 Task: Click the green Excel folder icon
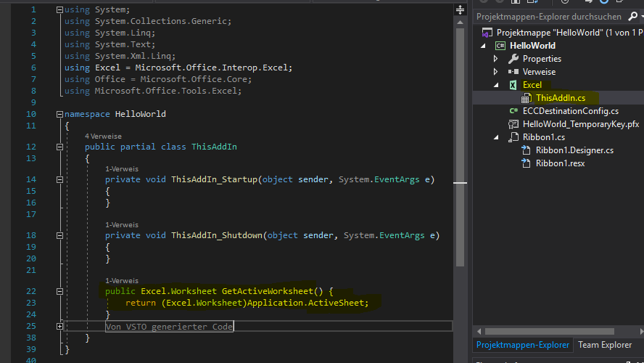pyautogui.click(x=513, y=85)
